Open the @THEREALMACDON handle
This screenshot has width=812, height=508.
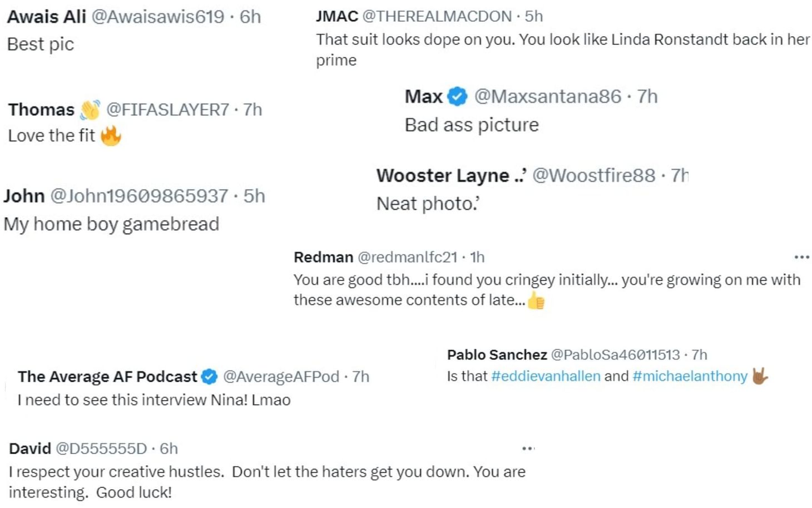click(x=437, y=16)
